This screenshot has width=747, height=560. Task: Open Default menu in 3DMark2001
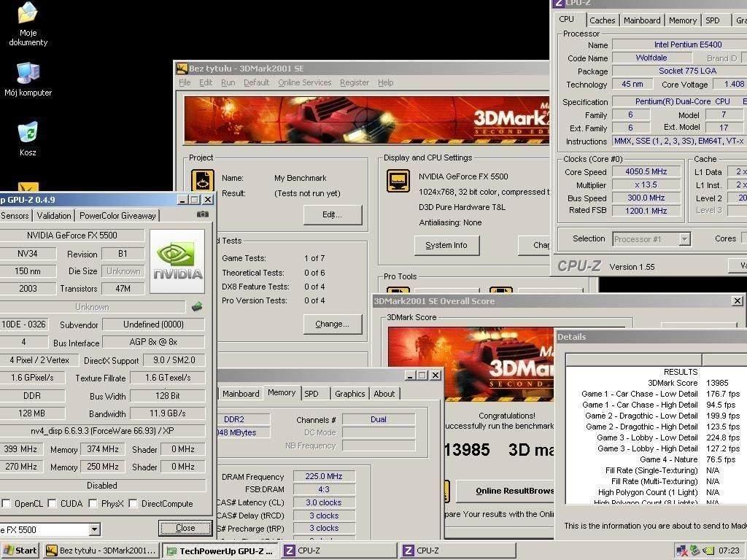(x=256, y=83)
